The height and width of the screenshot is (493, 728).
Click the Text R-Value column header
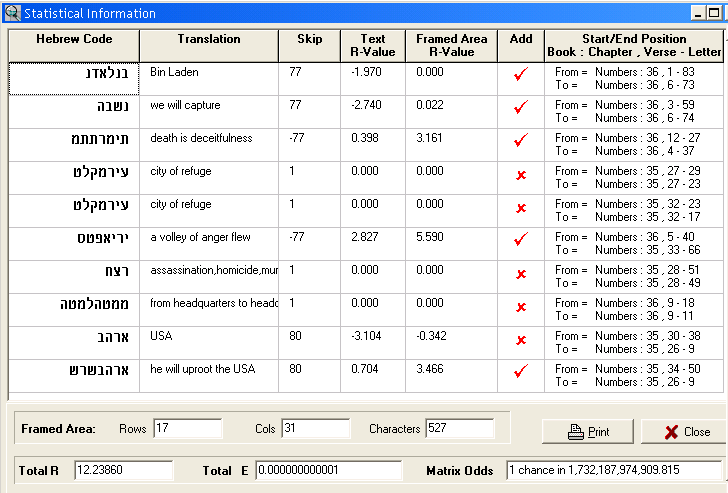pos(373,45)
